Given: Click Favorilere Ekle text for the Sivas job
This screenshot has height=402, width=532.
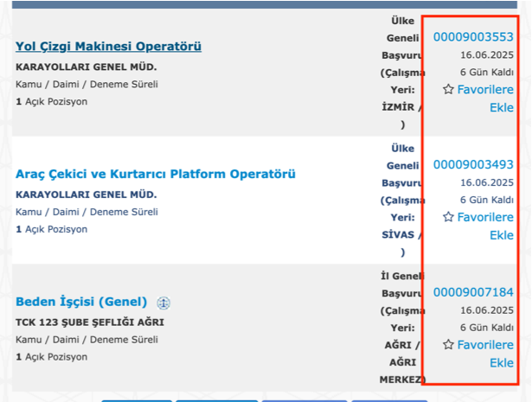Looking at the screenshot, I should point(485,218).
